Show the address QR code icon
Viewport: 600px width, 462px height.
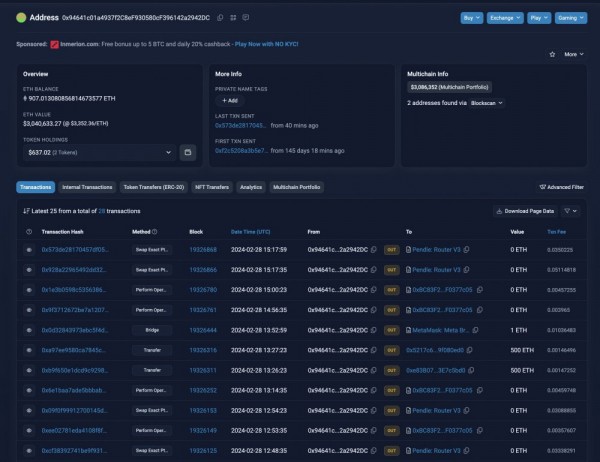[x=232, y=18]
